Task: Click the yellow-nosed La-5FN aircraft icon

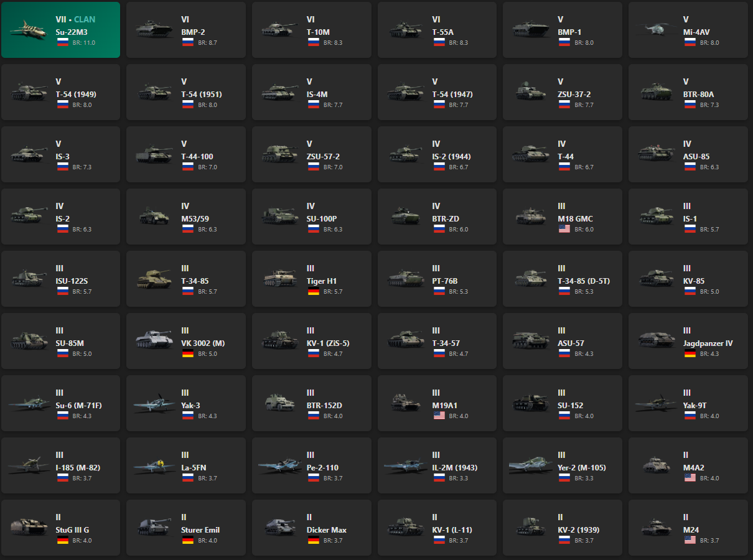Action: click(154, 465)
